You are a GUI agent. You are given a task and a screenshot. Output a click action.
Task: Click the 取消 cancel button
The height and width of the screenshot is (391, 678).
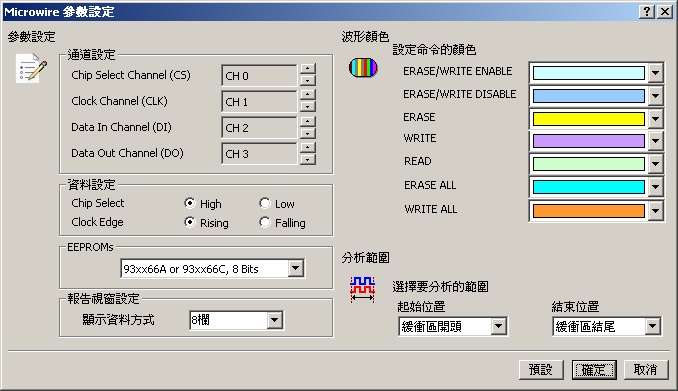646,370
